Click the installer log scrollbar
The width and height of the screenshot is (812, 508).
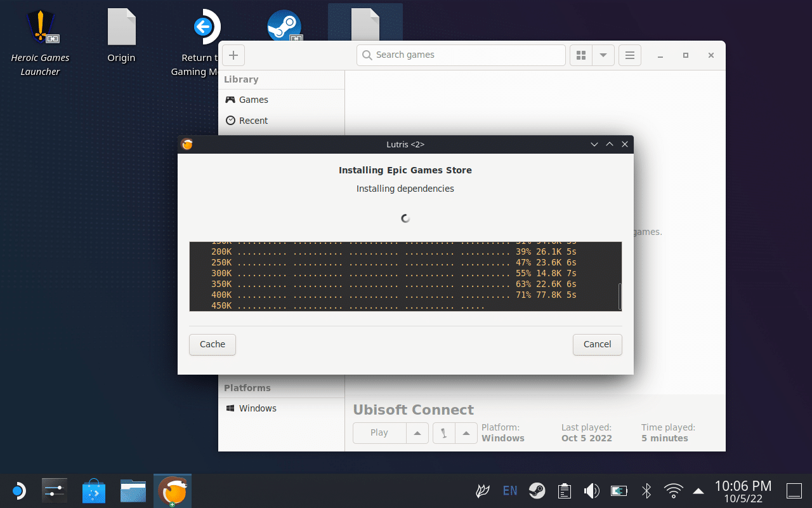click(x=619, y=296)
